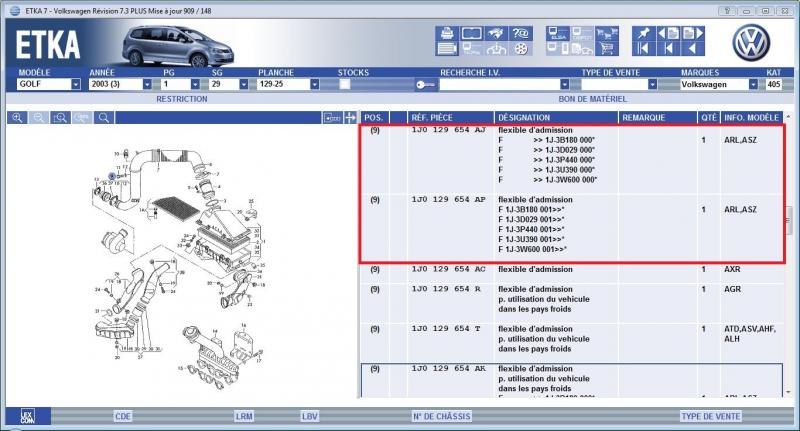The width and height of the screenshot is (800, 431).
Task: Click the panel collapse arrow icon
Action: coord(332,118)
